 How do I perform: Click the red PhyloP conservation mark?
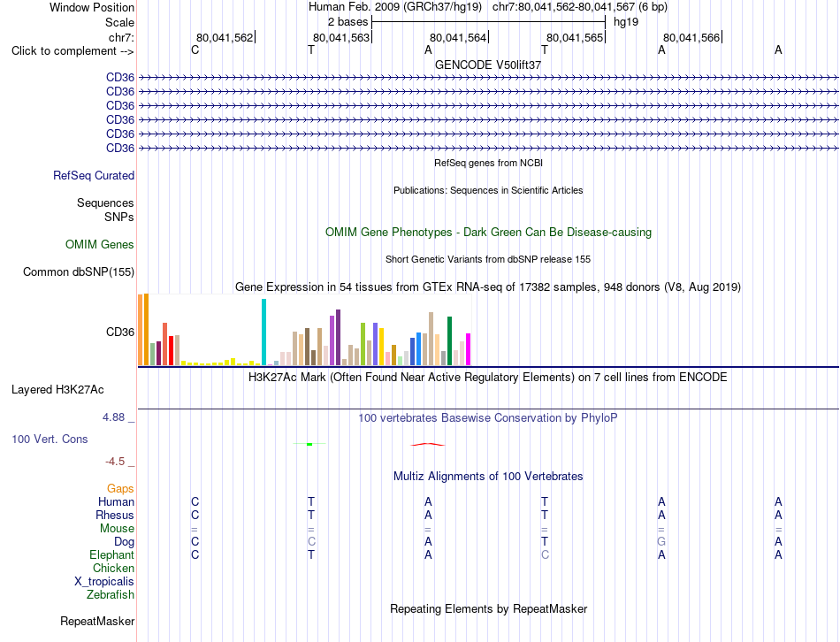click(x=427, y=444)
